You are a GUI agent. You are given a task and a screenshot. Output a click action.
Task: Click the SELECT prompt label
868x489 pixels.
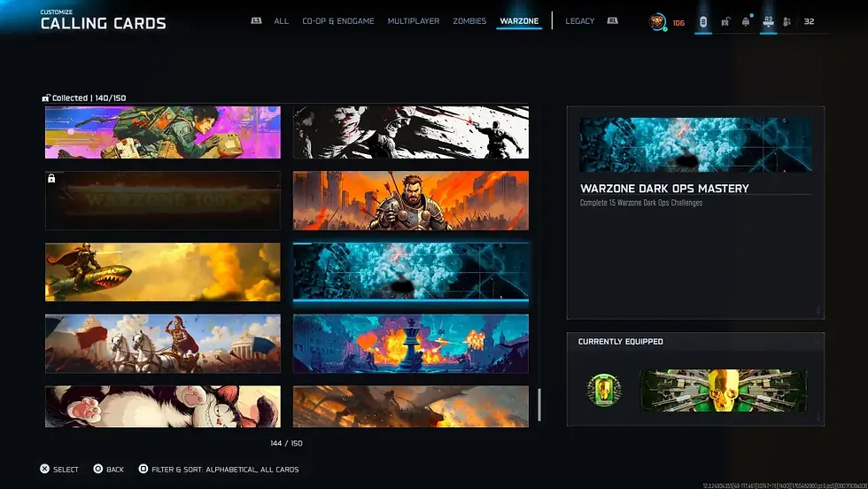click(66, 470)
